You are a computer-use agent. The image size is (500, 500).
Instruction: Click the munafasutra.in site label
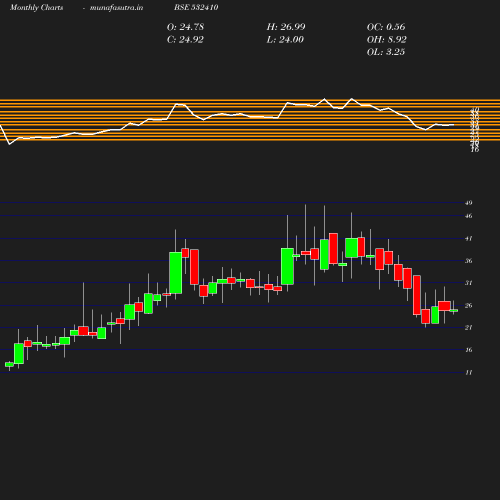click(116, 8)
